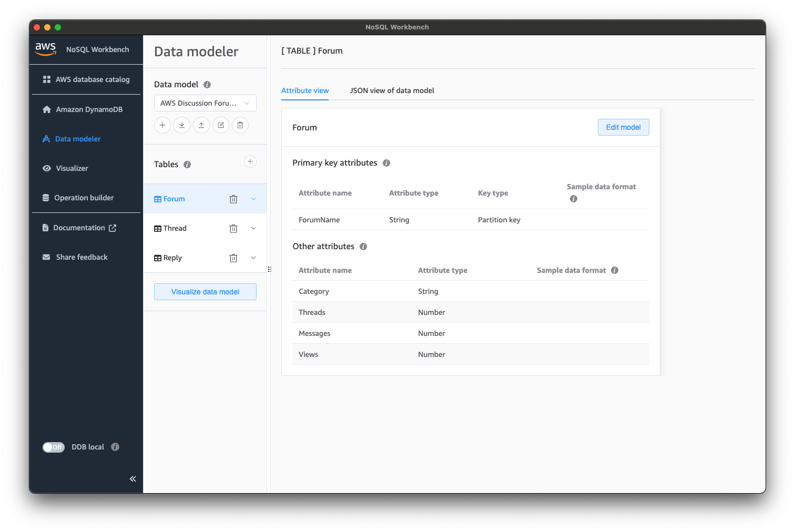Create new data model plus icon

(x=162, y=125)
